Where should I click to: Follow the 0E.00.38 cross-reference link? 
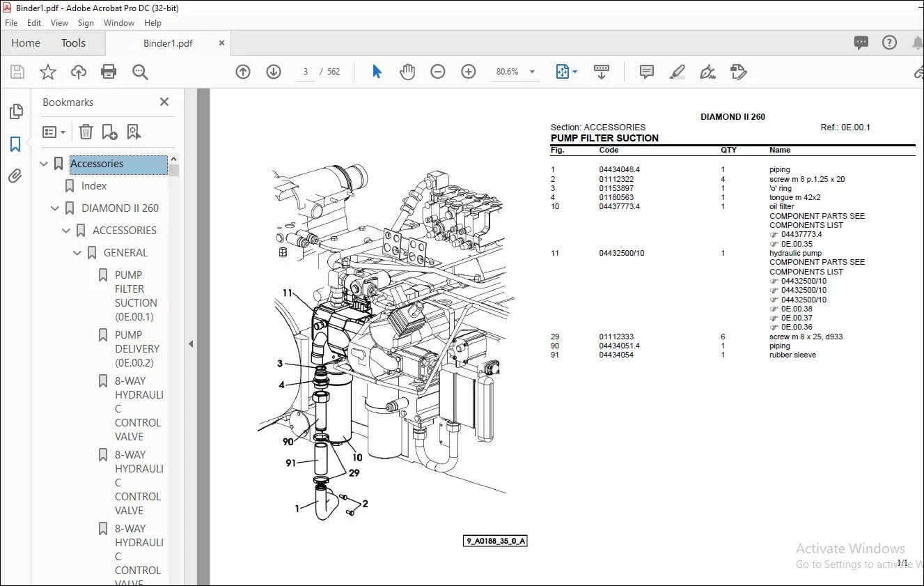pyautogui.click(x=797, y=309)
